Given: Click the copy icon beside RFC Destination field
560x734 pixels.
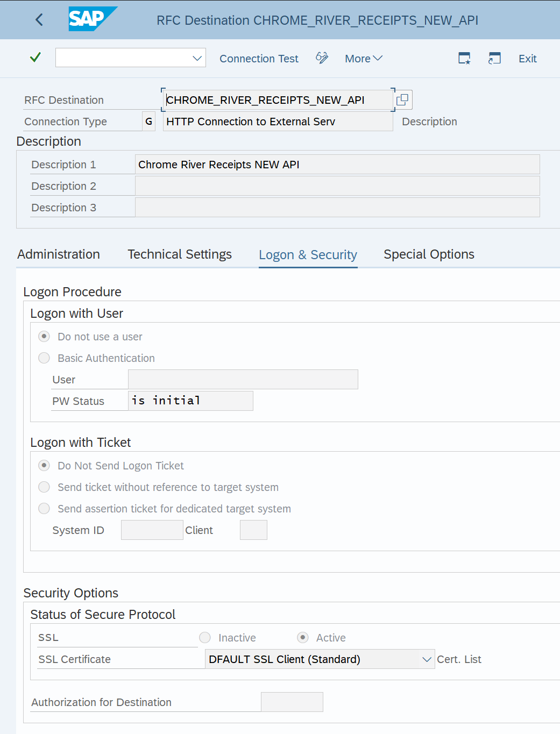Looking at the screenshot, I should pos(402,99).
